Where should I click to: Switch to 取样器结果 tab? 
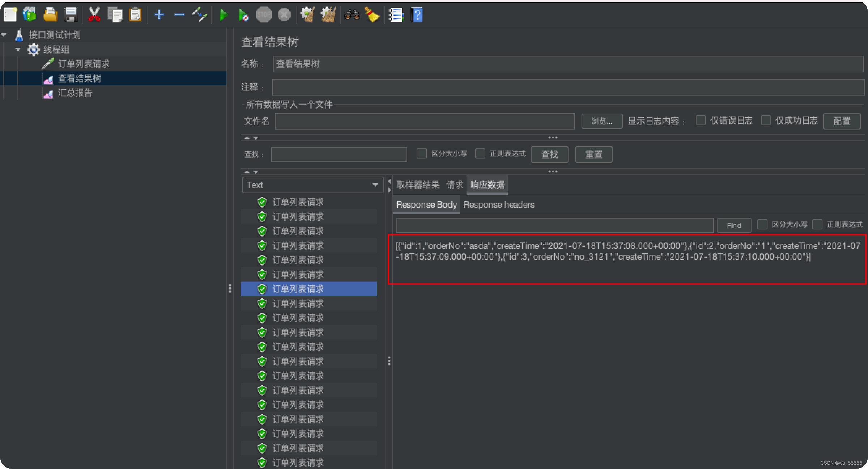(x=418, y=185)
